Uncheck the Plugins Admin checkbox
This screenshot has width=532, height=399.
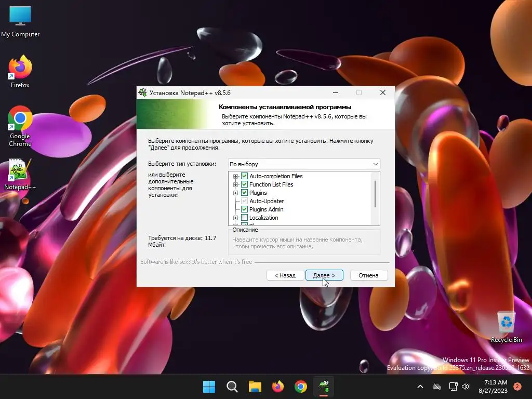point(244,209)
